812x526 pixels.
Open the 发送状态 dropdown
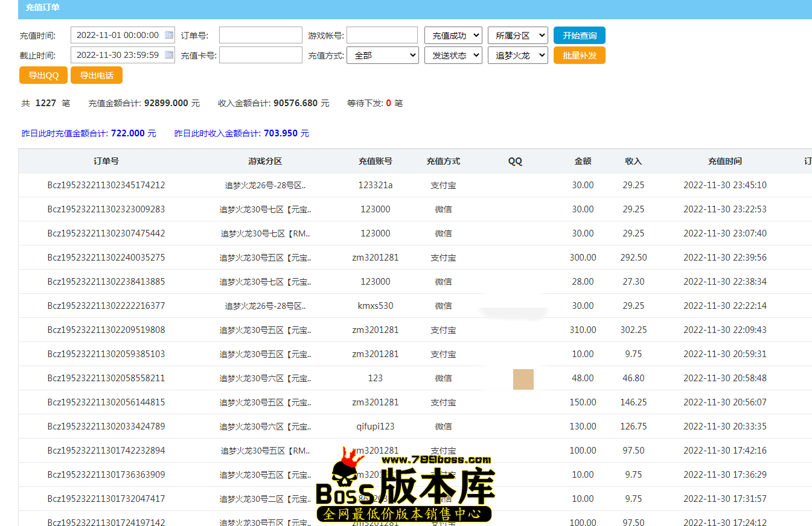[x=453, y=55]
